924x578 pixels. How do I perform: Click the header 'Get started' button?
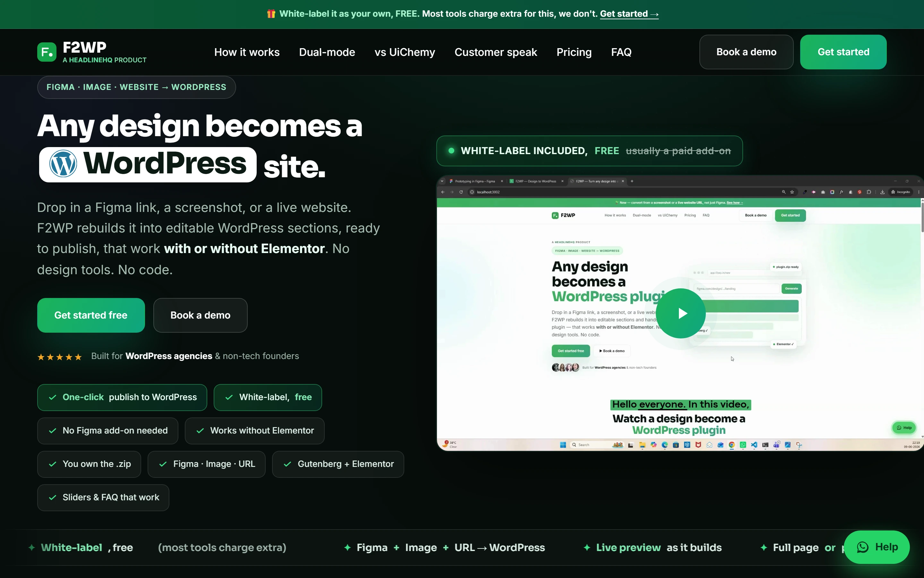click(843, 52)
